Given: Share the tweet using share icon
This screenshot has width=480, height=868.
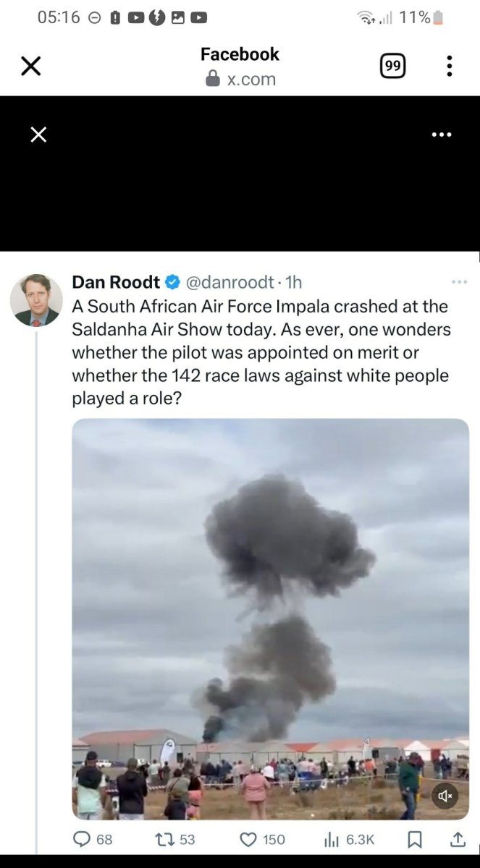Looking at the screenshot, I should pos(458,839).
